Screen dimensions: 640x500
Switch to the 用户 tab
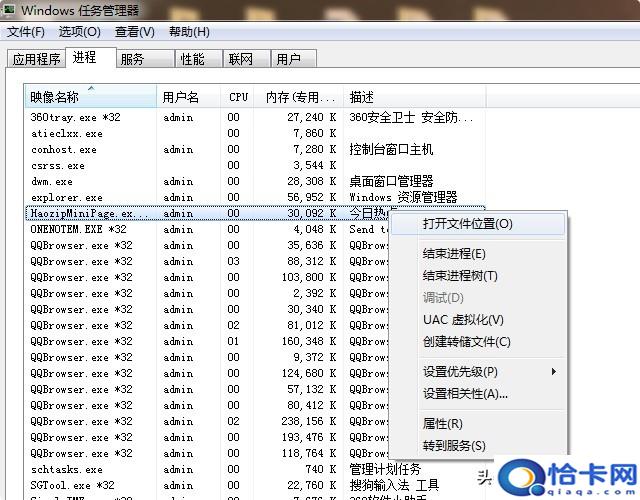coord(288,59)
